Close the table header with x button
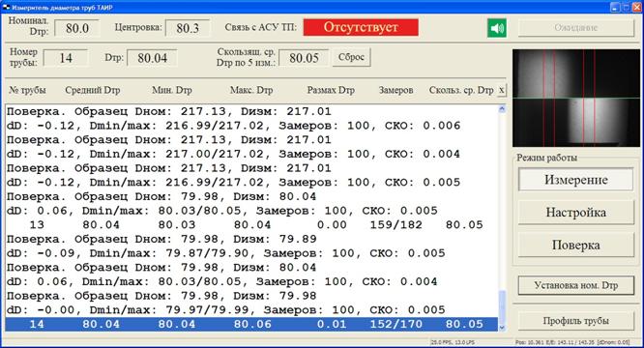Screen dimensions: 644x348 click(502, 90)
